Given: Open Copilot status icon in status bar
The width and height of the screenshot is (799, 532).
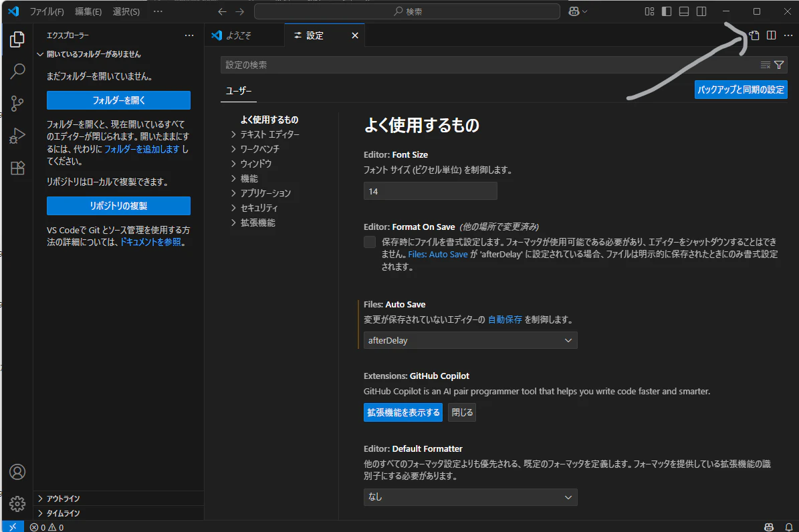Looking at the screenshot, I should [x=769, y=527].
